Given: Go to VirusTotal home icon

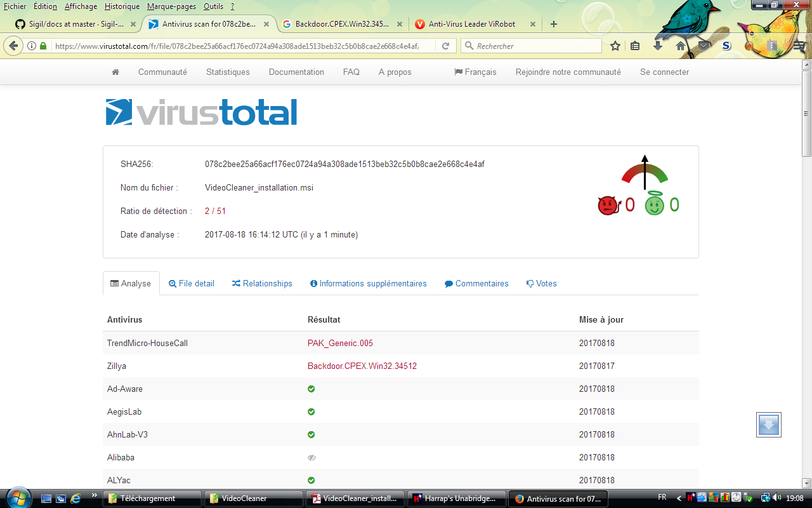Looking at the screenshot, I should point(115,72).
